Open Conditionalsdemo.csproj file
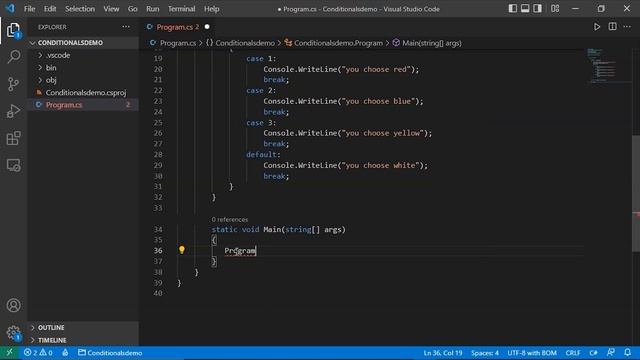This screenshot has width=640, height=360. click(x=83, y=93)
